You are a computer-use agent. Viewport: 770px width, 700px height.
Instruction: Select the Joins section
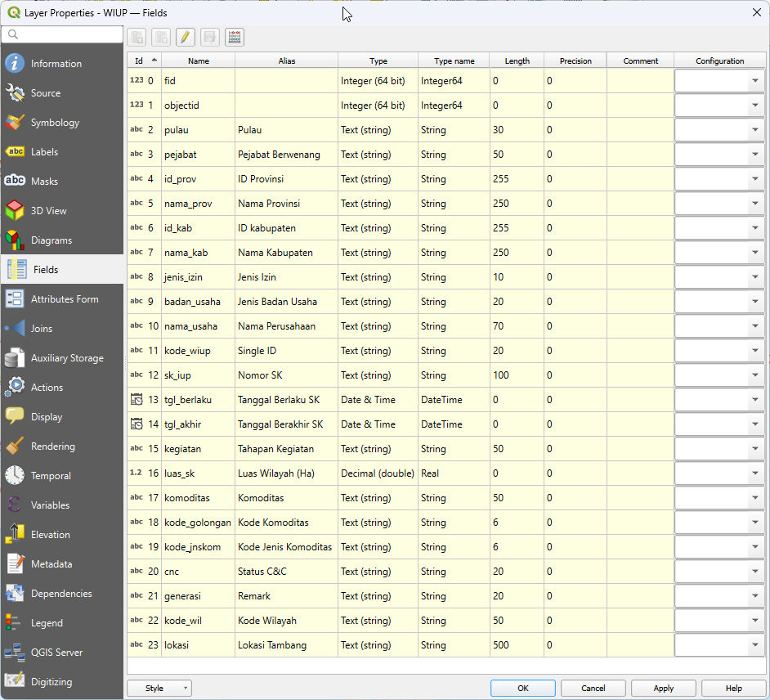tap(41, 329)
